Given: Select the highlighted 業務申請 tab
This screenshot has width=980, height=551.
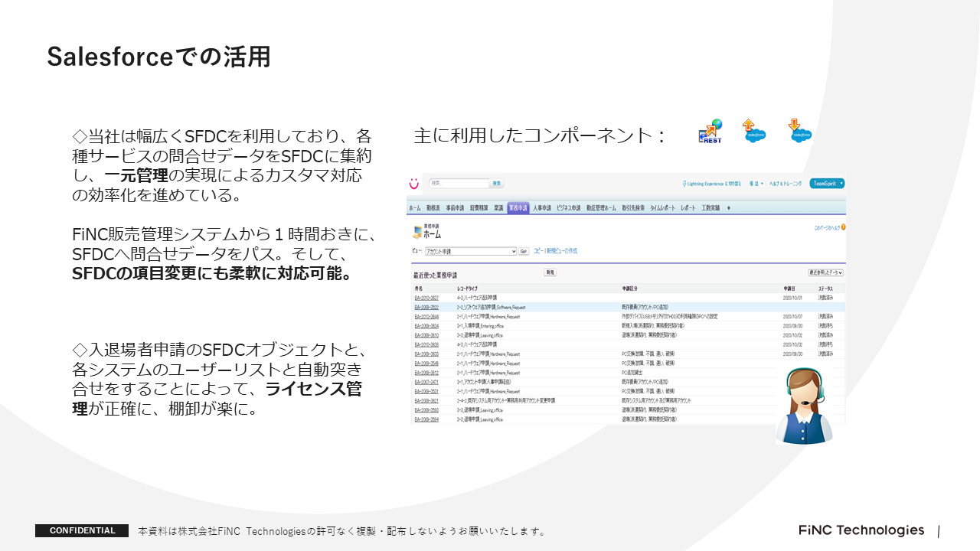Looking at the screenshot, I should (518, 207).
